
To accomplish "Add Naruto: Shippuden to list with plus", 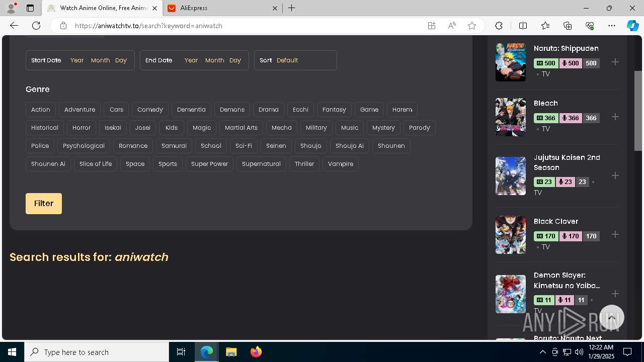I will [x=615, y=62].
